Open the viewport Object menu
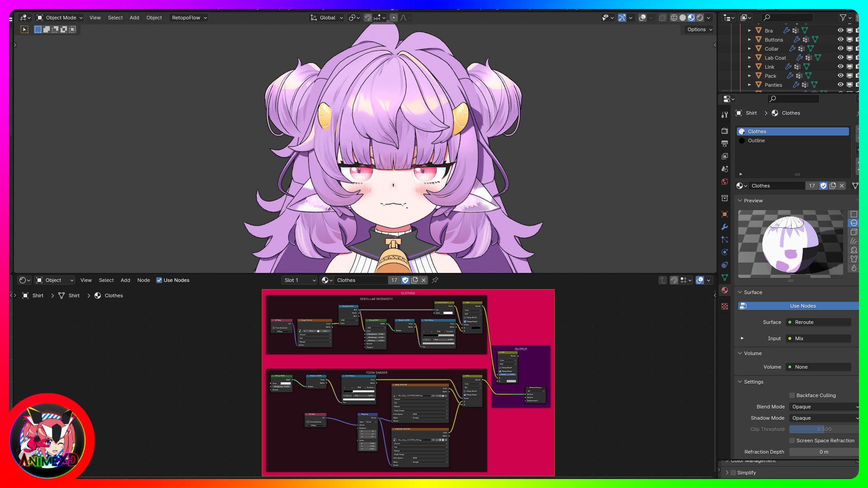Image resolution: width=868 pixels, height=488 pixels. tap(154, 18)
